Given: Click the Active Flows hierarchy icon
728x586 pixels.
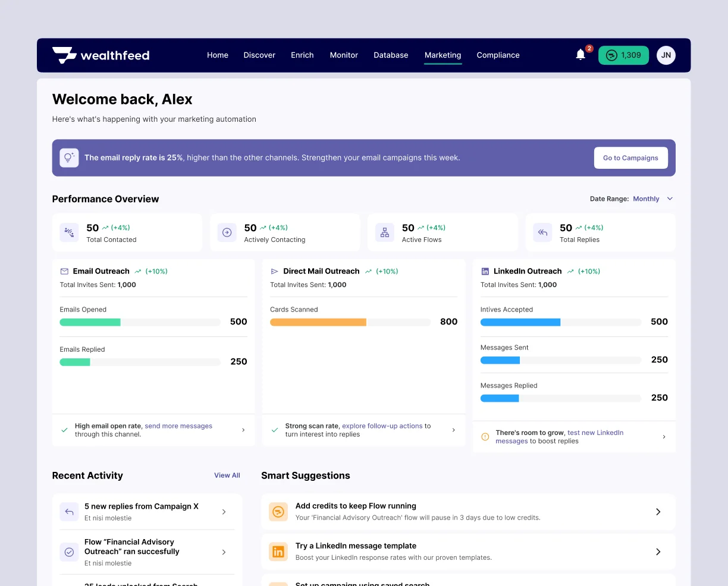Looking at the screenshot, I should (385, 232).
